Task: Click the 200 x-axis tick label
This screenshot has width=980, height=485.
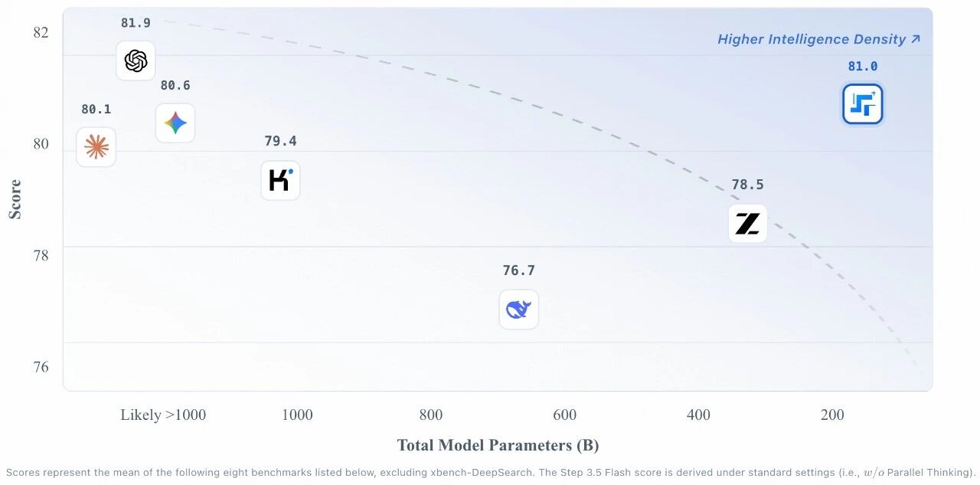Action: click(832, 415)
